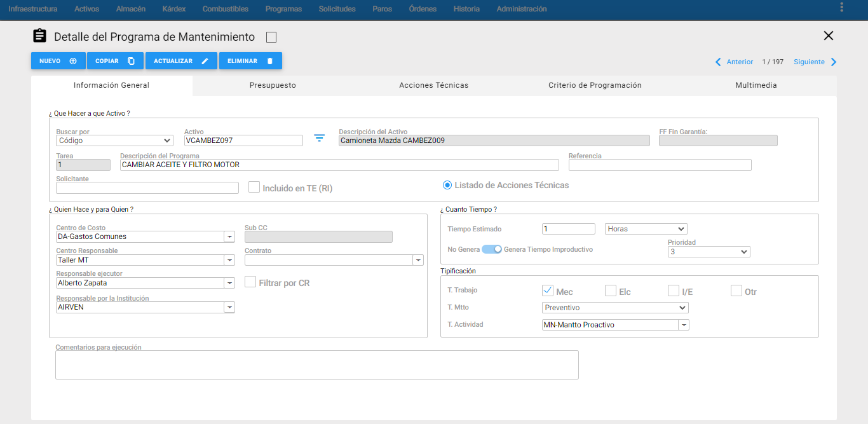Switch to the Presupuesto tab
The image size is (868, 424).
coord(273,85)
